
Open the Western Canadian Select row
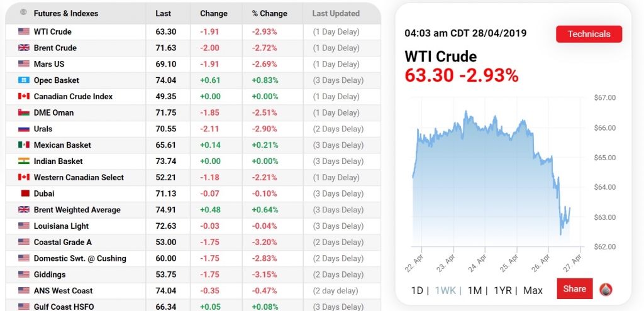pyautogui.click(x=79, y=178)
